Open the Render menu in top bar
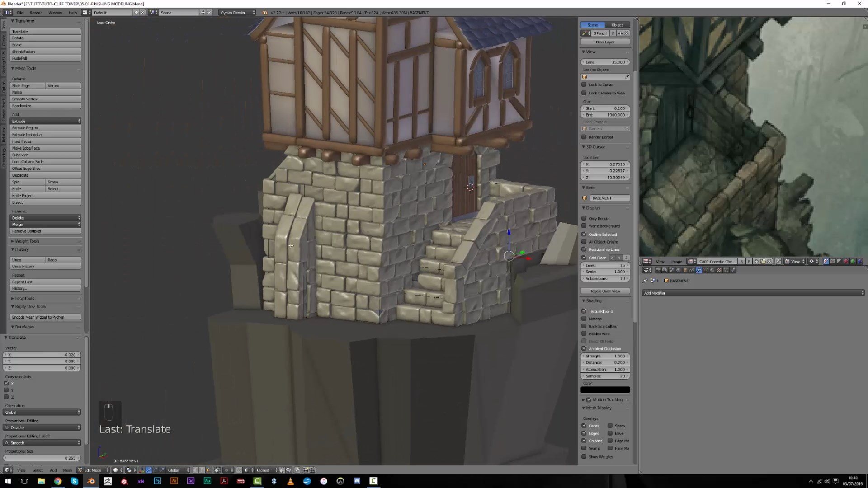868x488 pixels. click(x=35, y=13)
